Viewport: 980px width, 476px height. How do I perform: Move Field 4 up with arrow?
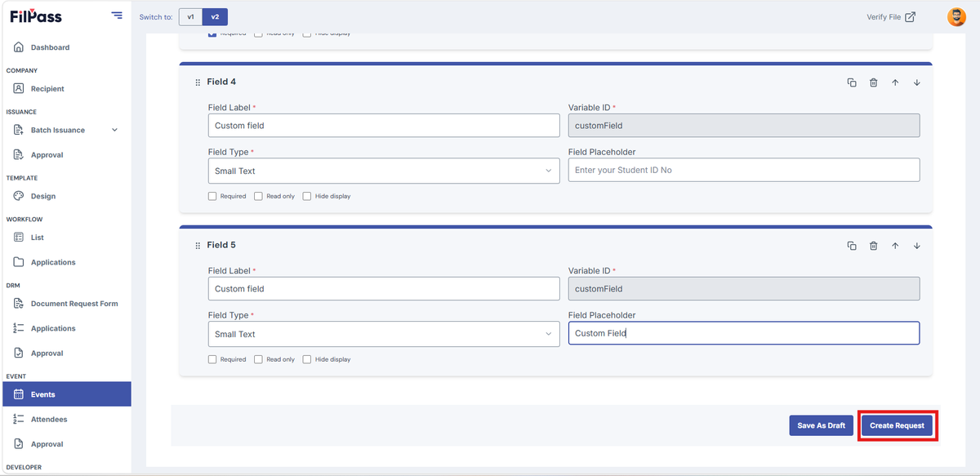[895, 82]
